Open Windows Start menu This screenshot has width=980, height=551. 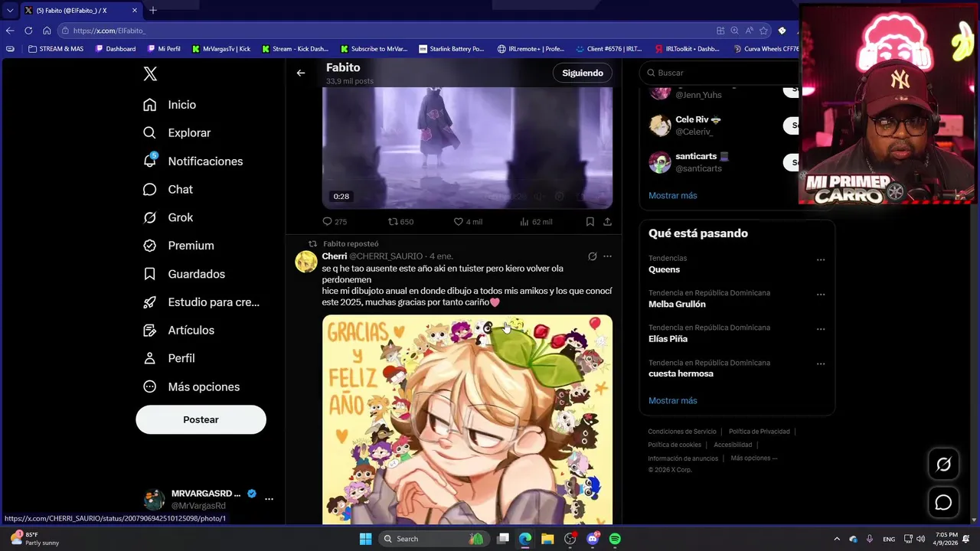click(x=365, y=539)
